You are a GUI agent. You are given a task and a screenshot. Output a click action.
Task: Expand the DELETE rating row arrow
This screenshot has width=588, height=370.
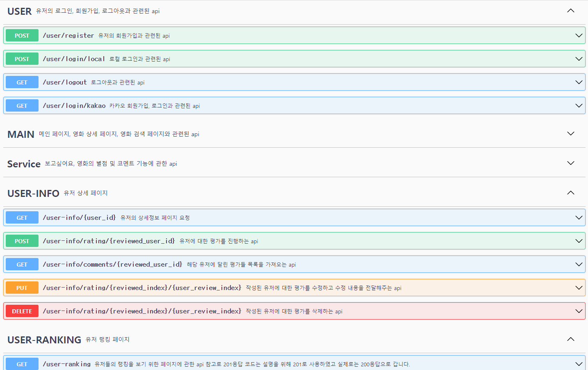[x=579, y=311]
